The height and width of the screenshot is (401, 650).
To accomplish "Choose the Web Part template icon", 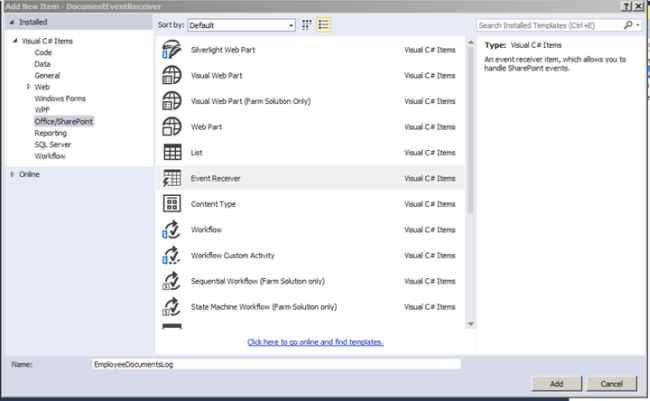I will pos(172,127).
